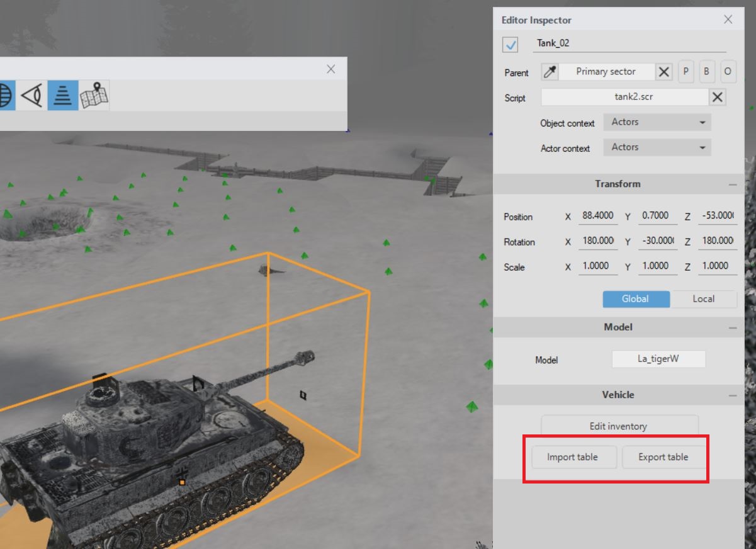Open the map with pin icon
This screenshot has width=756, height=549.
(94, 96)
